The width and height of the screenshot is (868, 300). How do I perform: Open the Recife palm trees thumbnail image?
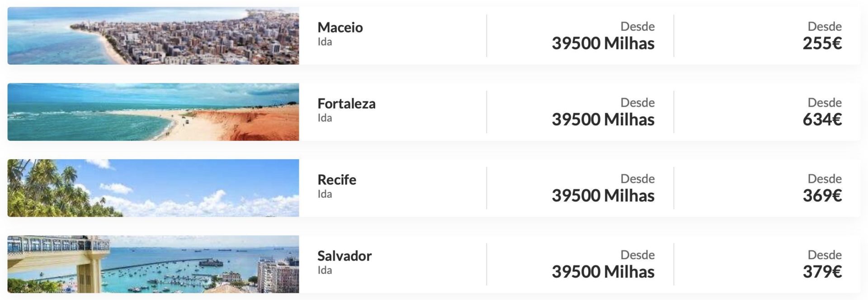[x=153, y=188]
